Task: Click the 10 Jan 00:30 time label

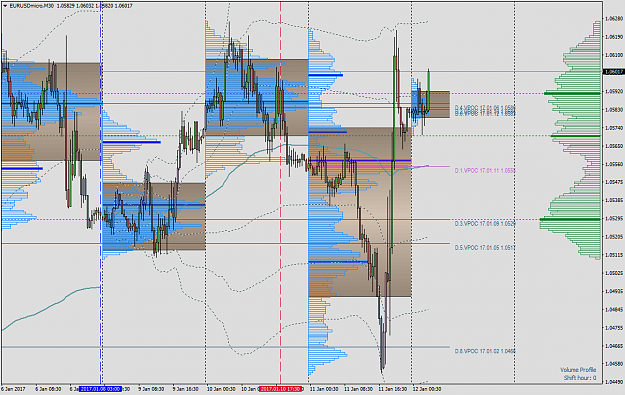Action: [220, 389]
